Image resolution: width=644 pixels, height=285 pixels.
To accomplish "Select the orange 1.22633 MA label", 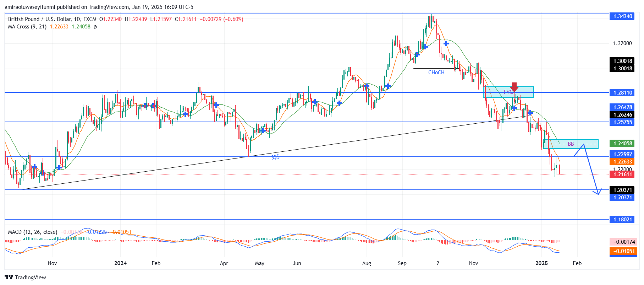I will (623, 162).
